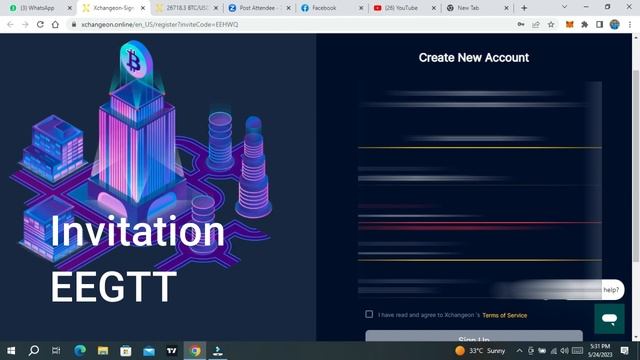Open TradingView from the taskbar
Image resolution: width=640 pixels, height=360 pixels.
(x=172, y=351)
